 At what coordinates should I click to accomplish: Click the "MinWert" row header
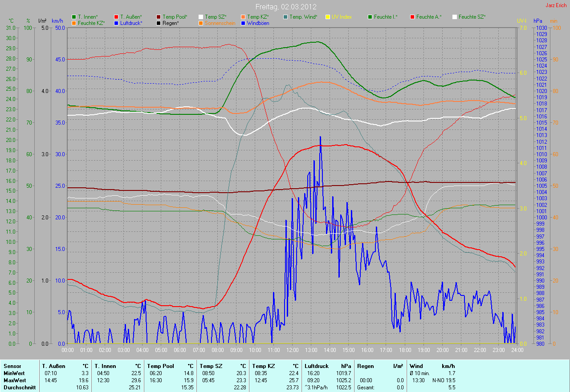tap(14, 373)
